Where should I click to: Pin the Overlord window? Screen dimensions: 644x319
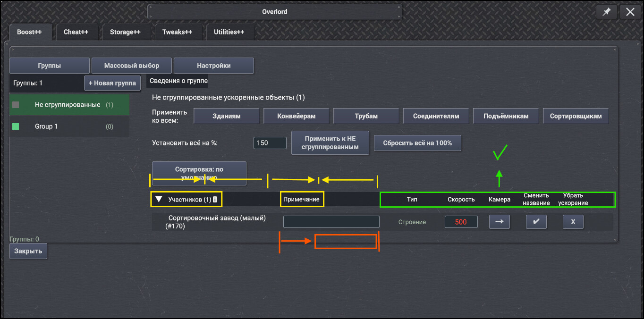pos(606,12)
